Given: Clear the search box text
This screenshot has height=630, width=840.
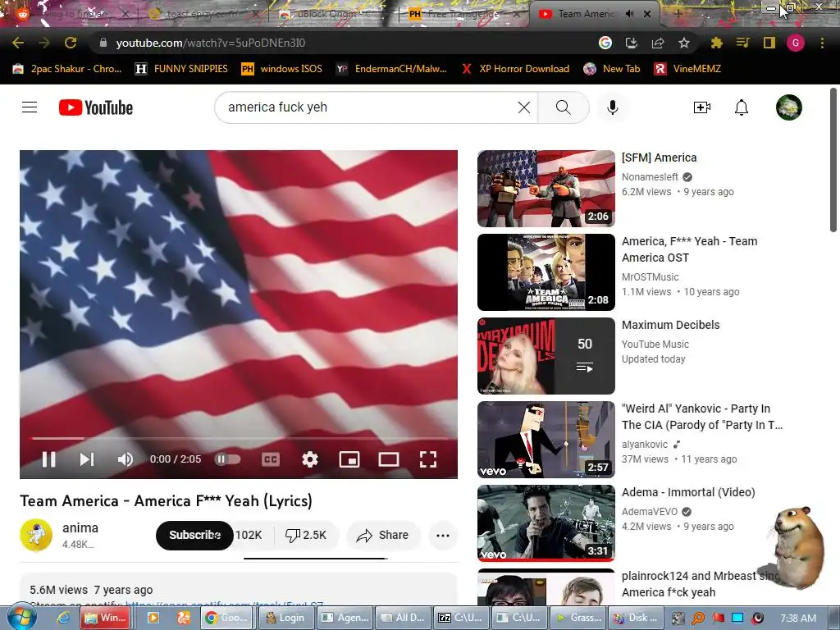Looking at the screenshot, I should coord(524,107).
